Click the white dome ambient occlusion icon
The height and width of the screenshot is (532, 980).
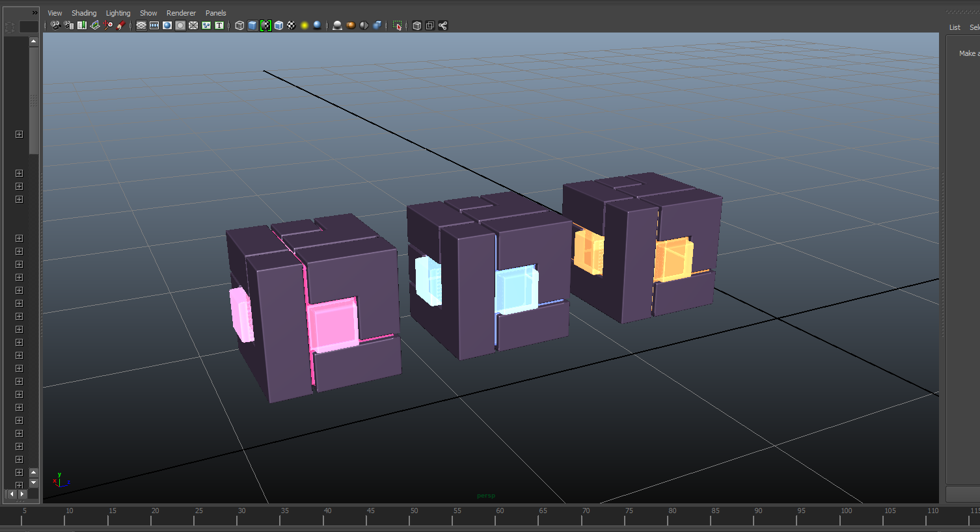tap(337, 25)
